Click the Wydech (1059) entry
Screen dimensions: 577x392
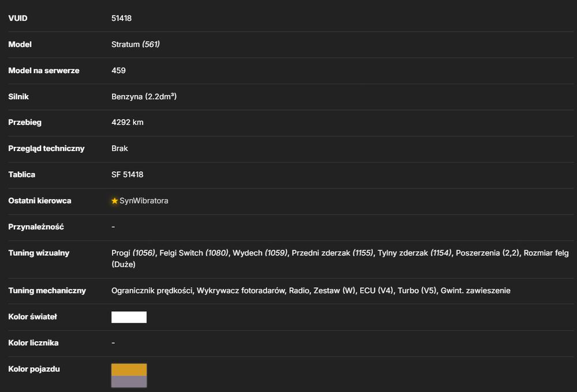tap(260, 253)
